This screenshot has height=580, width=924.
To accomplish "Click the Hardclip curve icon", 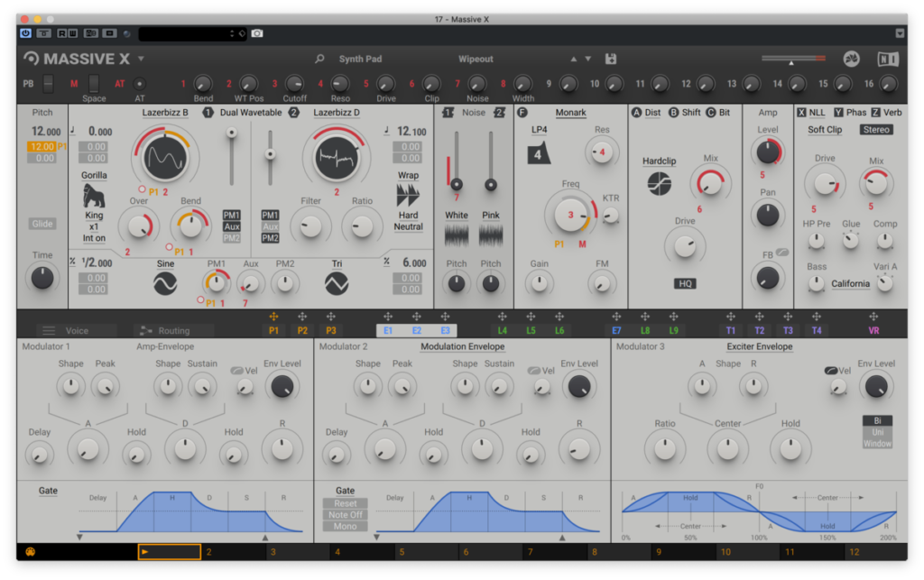I will [x=659, y=184].
